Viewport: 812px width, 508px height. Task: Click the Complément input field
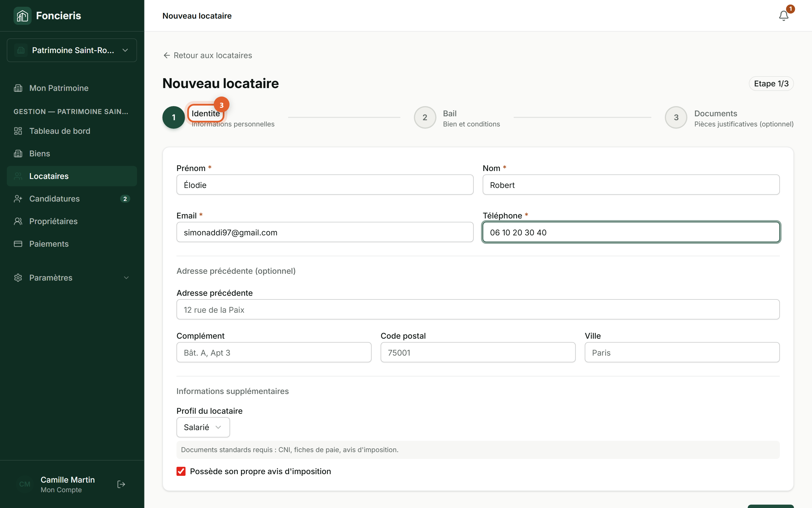(274, 352)
